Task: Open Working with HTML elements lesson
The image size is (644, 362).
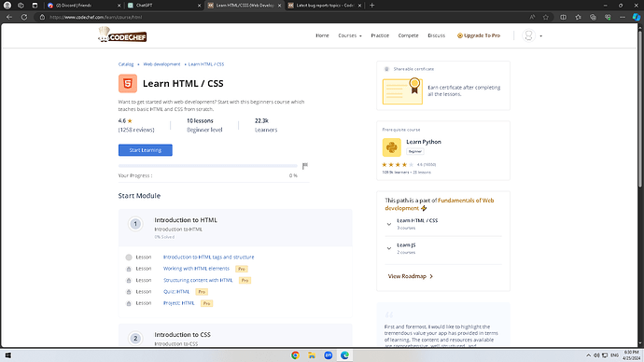Action: 196,269
